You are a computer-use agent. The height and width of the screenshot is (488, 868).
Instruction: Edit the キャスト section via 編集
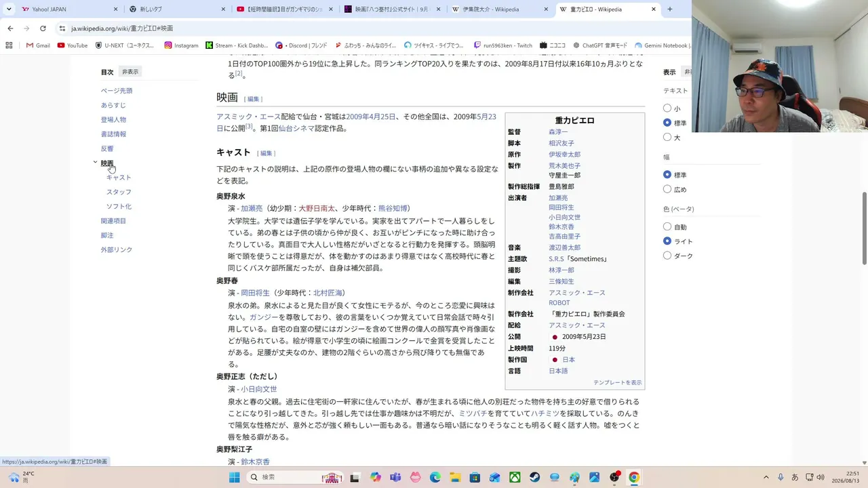[x=266, y=153]
